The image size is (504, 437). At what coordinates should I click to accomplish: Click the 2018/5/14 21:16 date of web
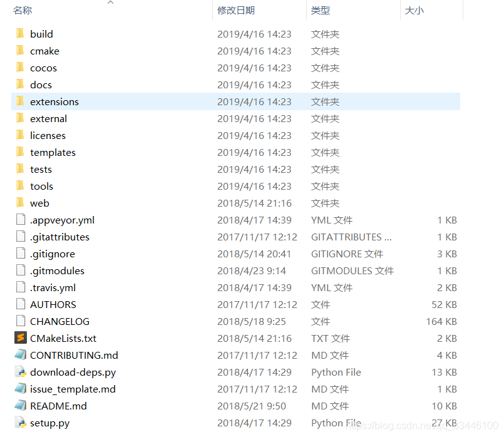(x=254, y=203)
